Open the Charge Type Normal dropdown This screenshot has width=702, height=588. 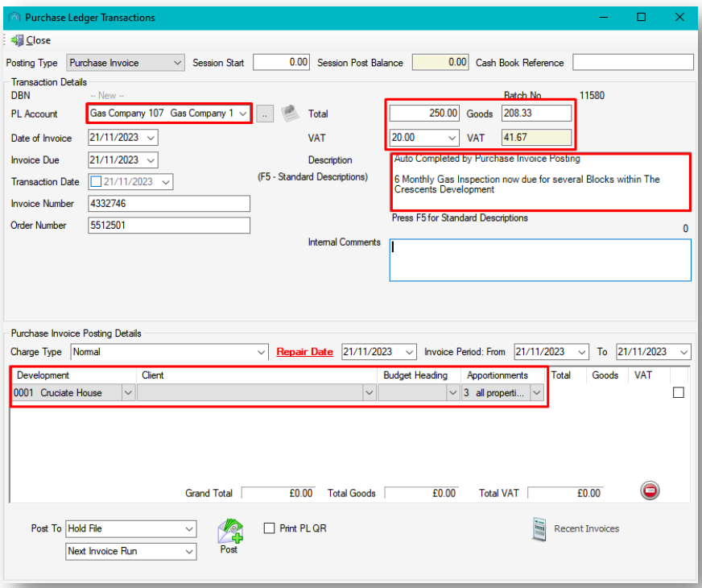pos(260,352)
